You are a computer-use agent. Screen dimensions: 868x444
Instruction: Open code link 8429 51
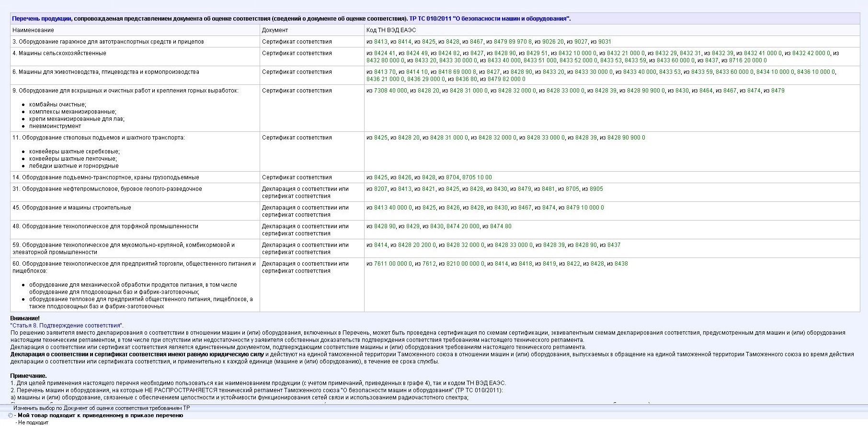[537, 53]
